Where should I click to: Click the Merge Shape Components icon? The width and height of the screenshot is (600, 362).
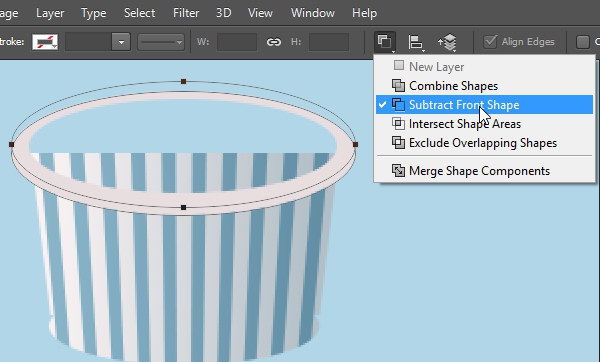pyautogui.click(x=398, y=171)
